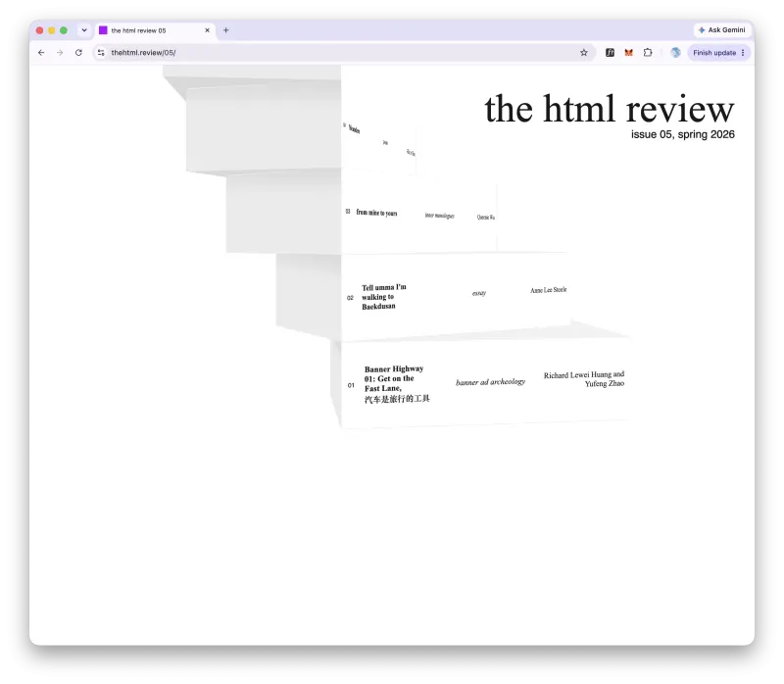
Task: Open from mine to yours piece
Action: pyautogui.click(x=376, y=213)
